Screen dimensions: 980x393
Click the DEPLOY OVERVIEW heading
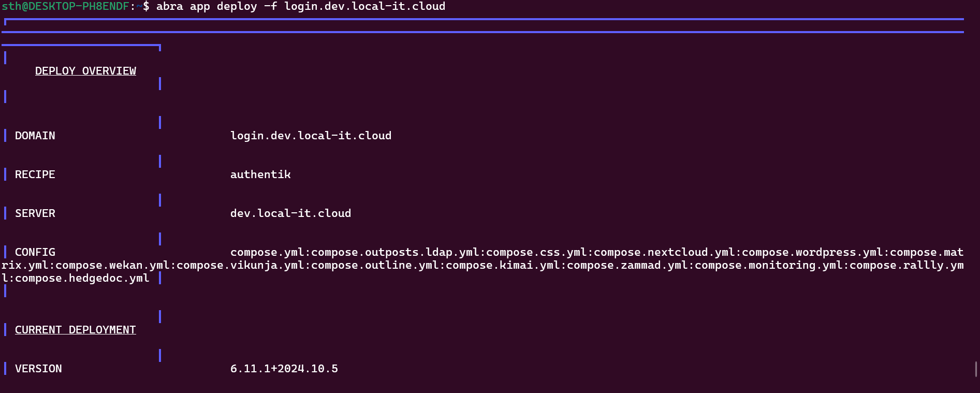pos(85,71)
